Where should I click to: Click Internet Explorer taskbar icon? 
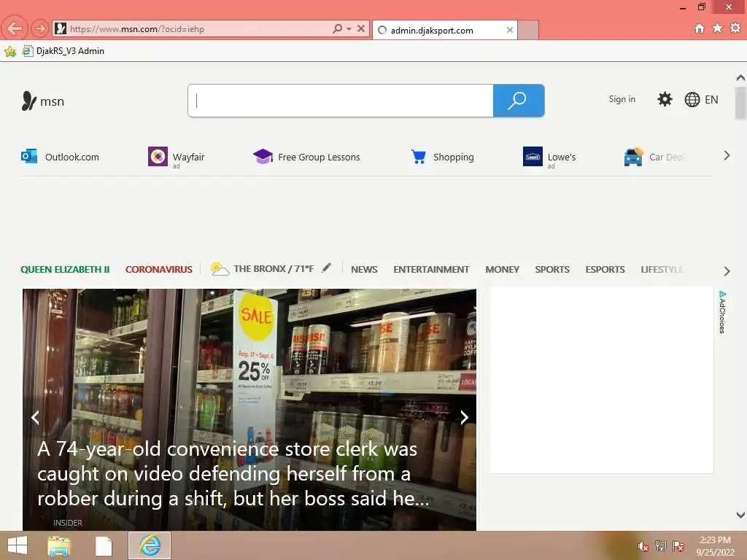pos(150,545)
